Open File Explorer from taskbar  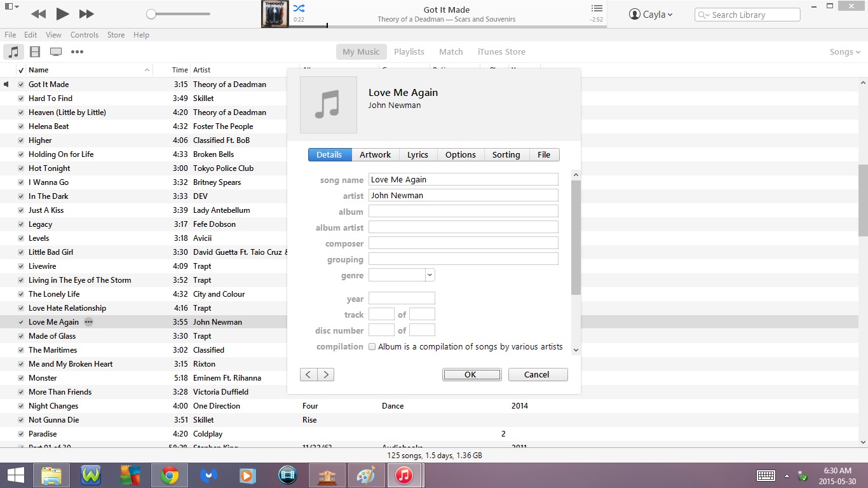point(51,475)
